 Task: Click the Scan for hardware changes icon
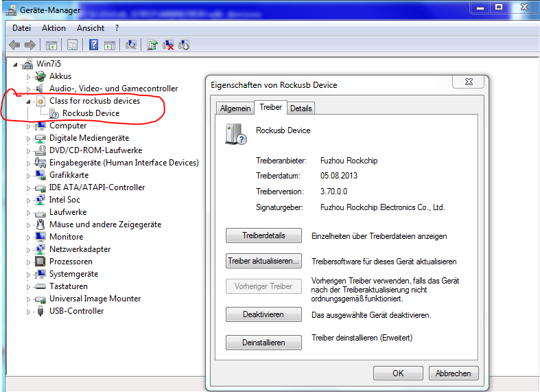point(131,45)
